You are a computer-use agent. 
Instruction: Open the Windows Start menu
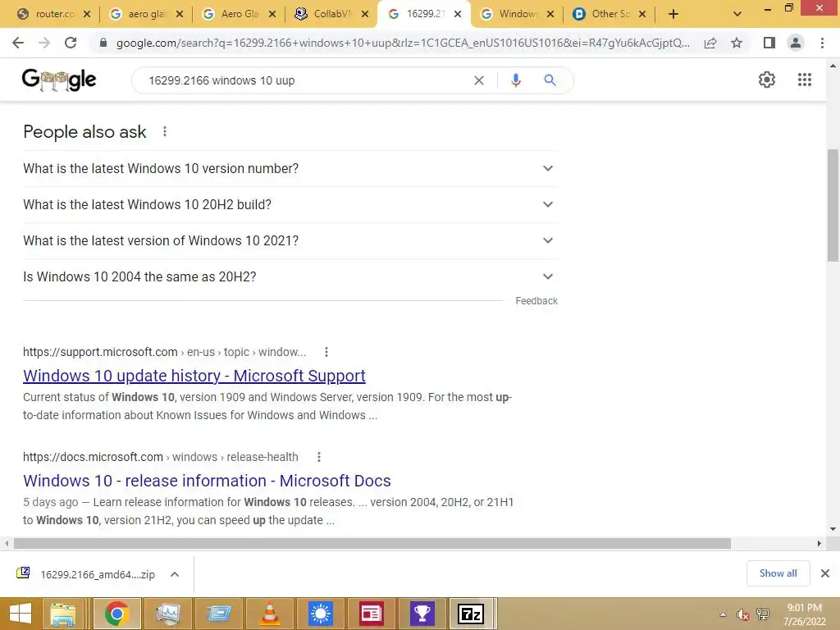21,614
